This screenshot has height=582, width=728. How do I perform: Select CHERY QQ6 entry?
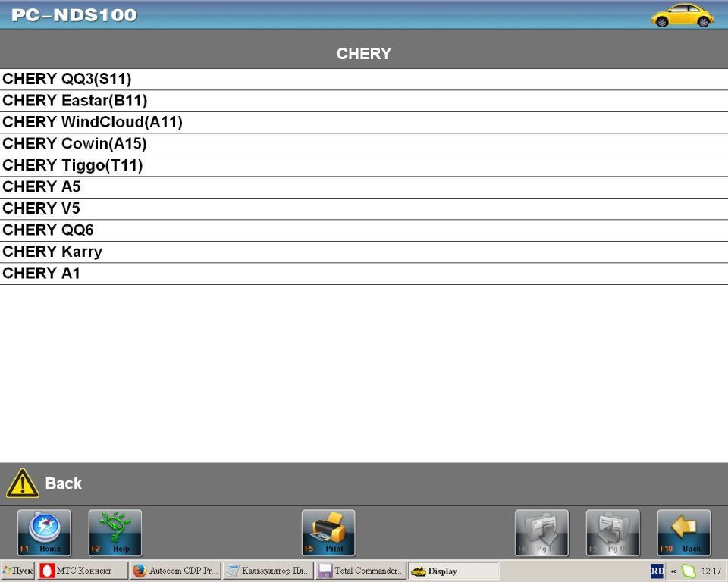(x=364, y=230)
